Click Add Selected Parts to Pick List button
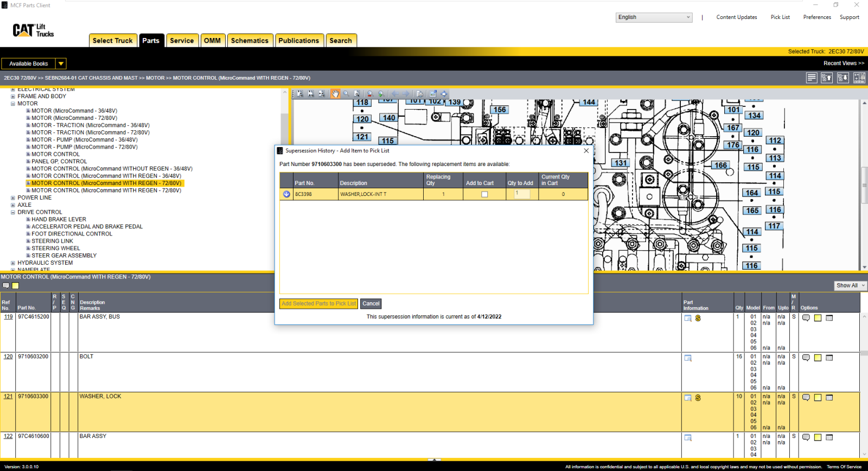Image resolution: width=868 pixels, height=471 pixels. 319,304
